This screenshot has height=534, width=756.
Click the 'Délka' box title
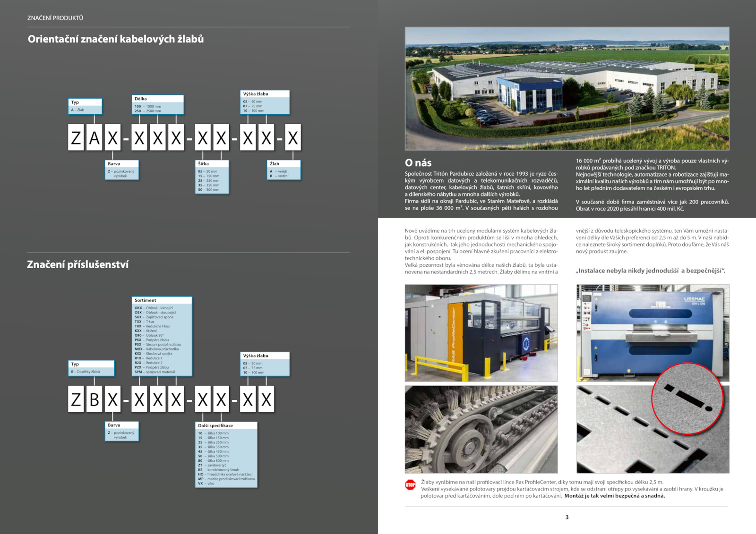click(141, 99)
